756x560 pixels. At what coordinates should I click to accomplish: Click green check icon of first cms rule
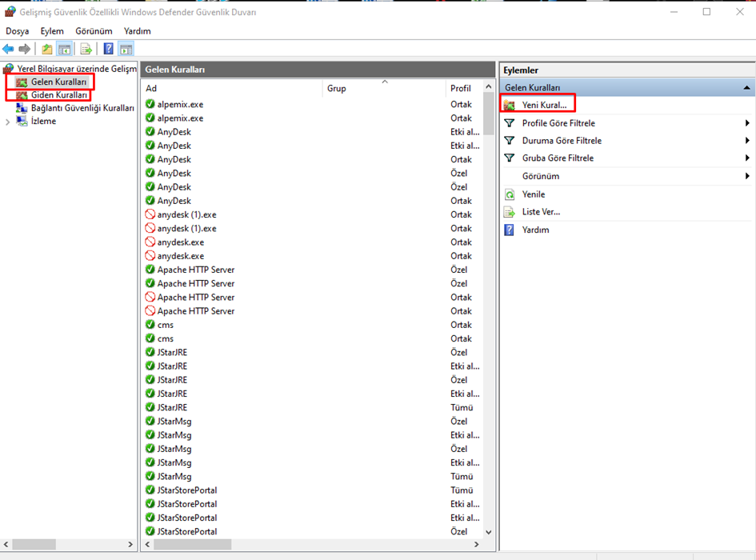coord(150,325)
